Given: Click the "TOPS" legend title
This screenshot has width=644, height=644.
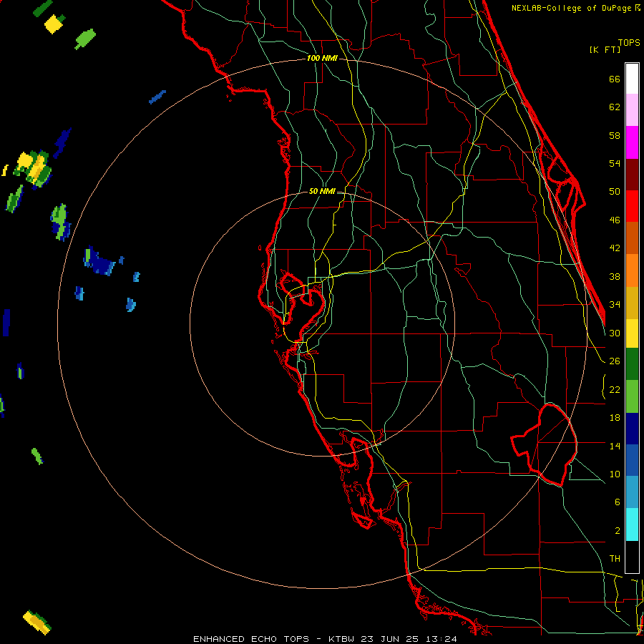Looking at the screenshot, I should [629, 42].
